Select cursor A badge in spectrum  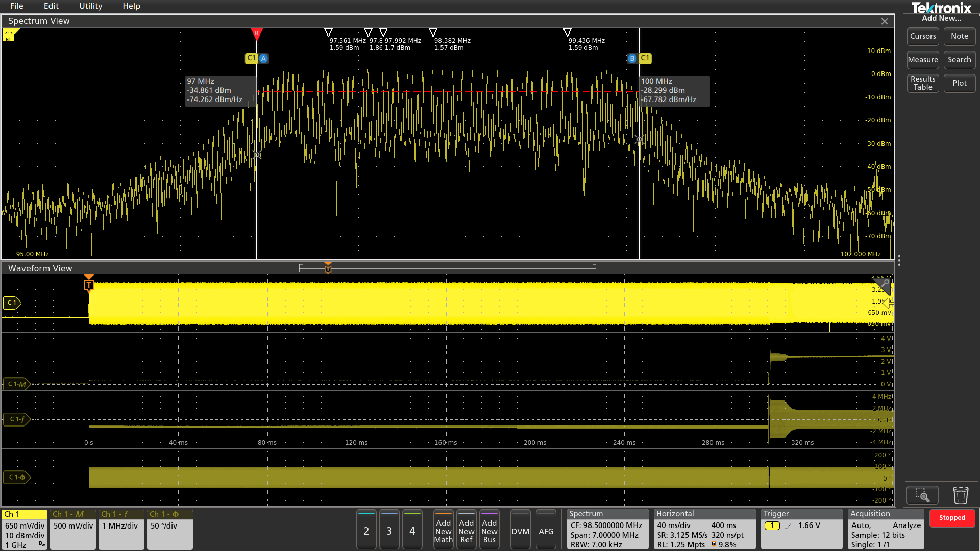(x=263, y=58)
